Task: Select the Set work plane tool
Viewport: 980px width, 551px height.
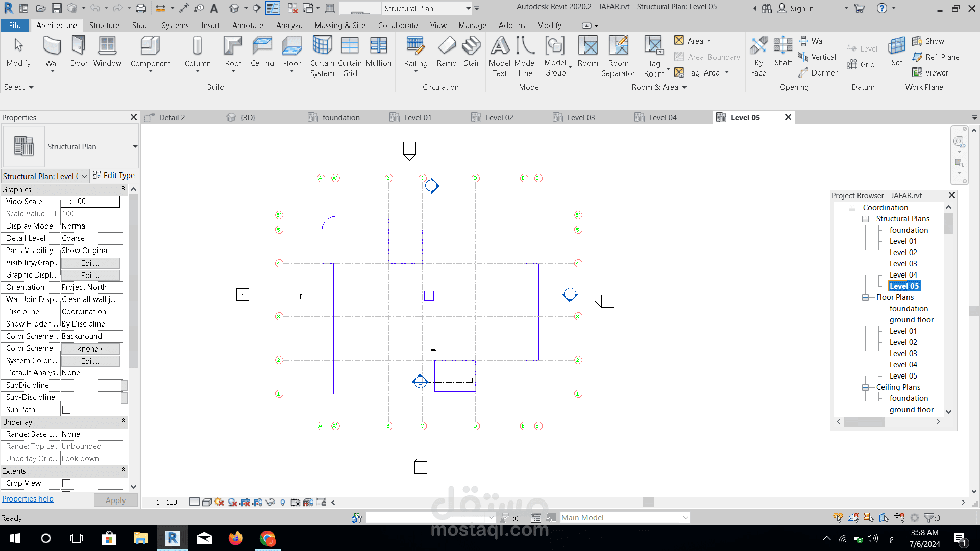Action: pyautogui.click(x=897, y=52)
